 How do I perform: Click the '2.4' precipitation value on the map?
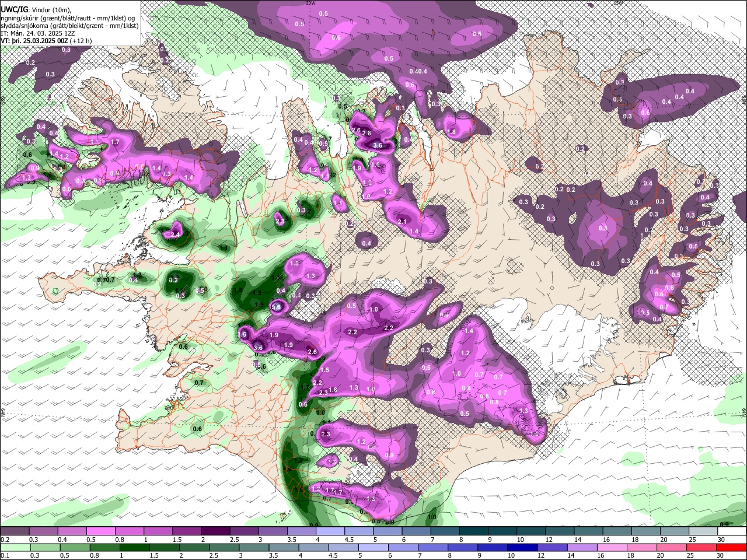click(176, 234)
